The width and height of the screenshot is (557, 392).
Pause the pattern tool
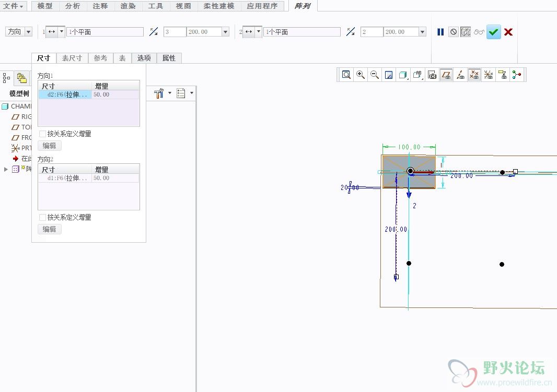[x=440, y=32]
